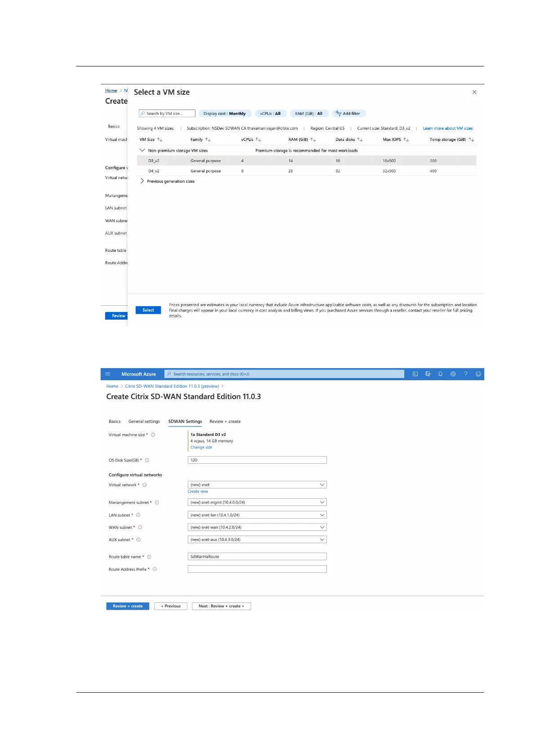Click the blue Review + create button
535x756 pixels.
[x=128, y=606]
